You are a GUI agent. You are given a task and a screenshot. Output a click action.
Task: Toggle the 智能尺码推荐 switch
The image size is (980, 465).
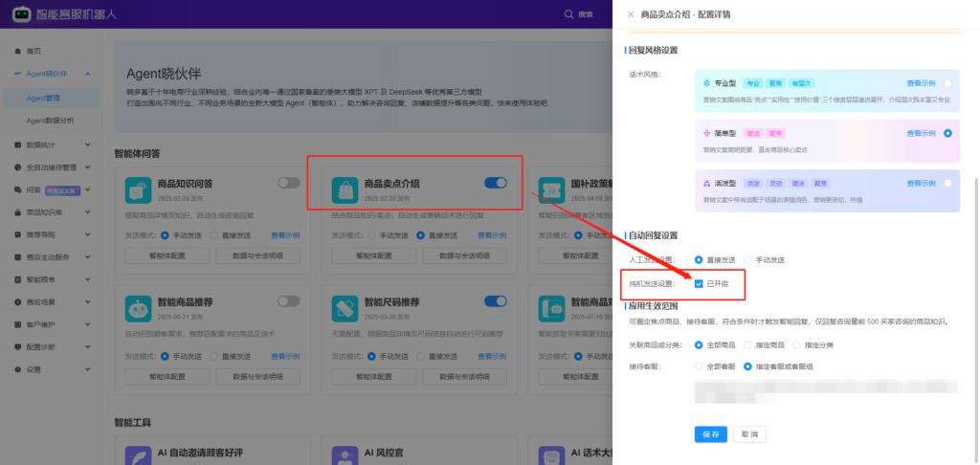click(x=496, y=301)
